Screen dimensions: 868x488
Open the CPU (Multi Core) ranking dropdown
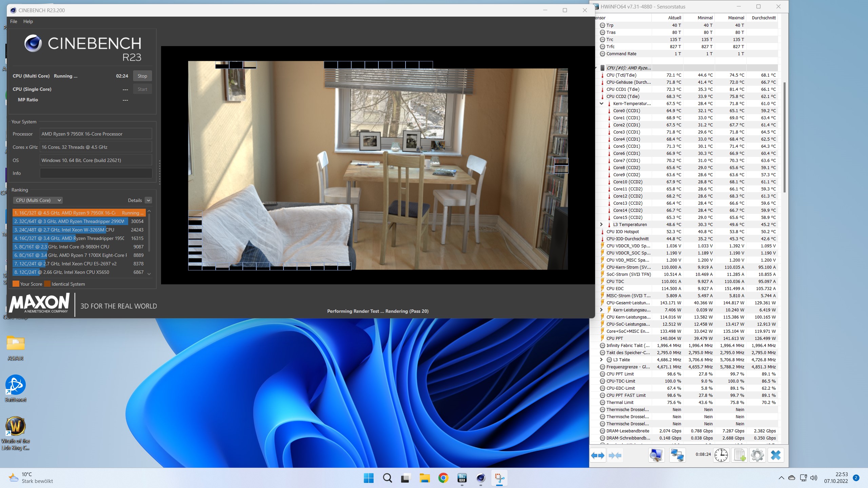[x=38, y=200]
